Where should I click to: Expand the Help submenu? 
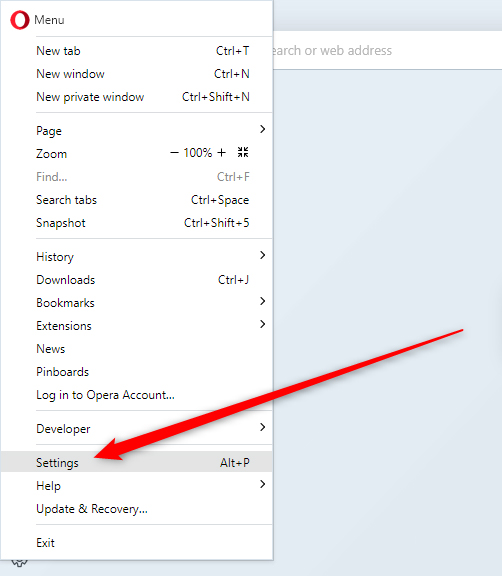(x=137, y=486)
